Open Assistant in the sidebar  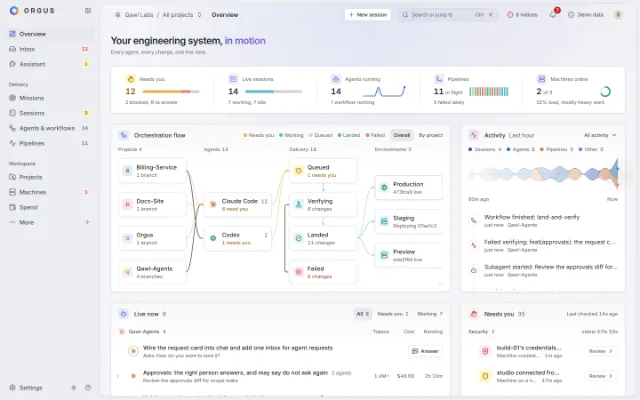(x=50, y=64)
